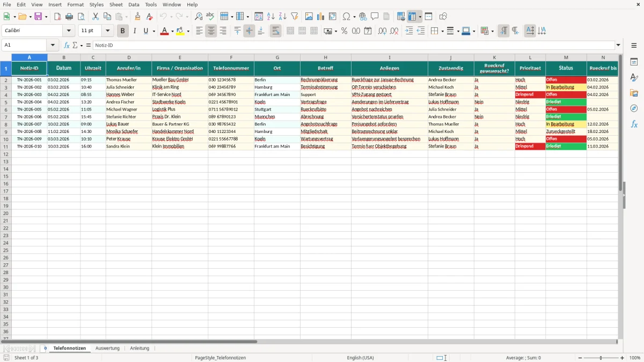
Task: Toggle left-to-right text direction
Action: pos(503,31)
